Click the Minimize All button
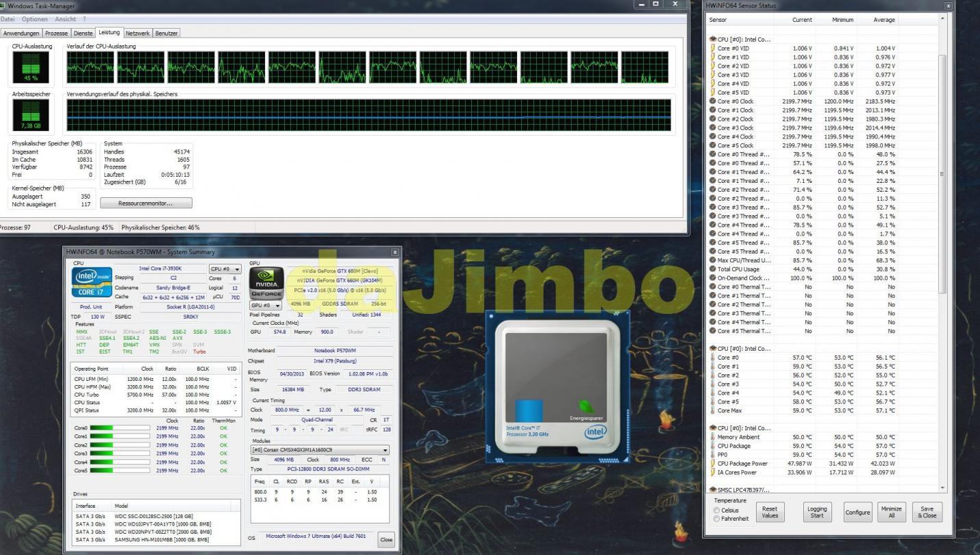The height and width of the screenshot is (555, 980). 891,512
